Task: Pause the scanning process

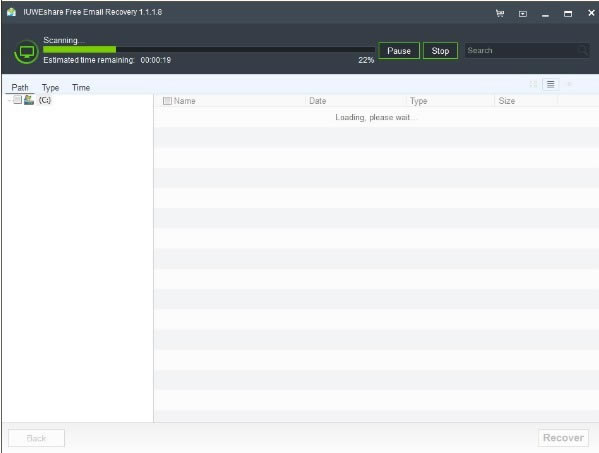Action: pyautogui.click(x=399, y=51)
